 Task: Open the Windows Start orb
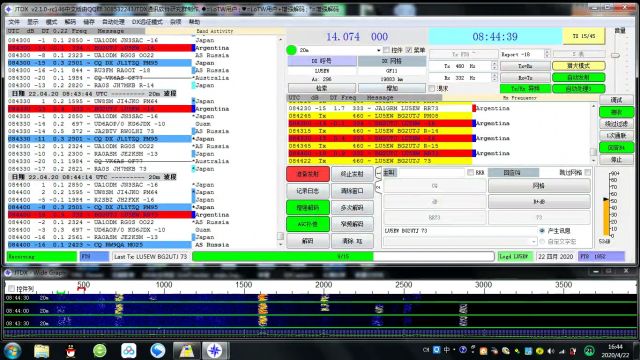(x=12, y=351)
